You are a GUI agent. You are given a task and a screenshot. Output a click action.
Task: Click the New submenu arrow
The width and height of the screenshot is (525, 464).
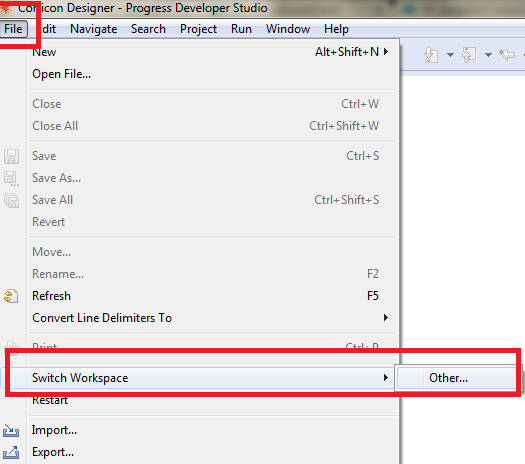click(386, 52)
